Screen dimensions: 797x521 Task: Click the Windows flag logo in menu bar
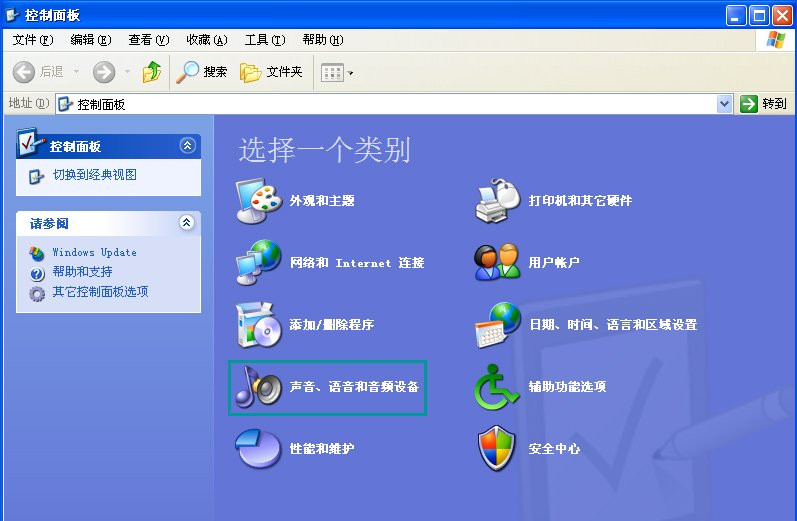776,40
